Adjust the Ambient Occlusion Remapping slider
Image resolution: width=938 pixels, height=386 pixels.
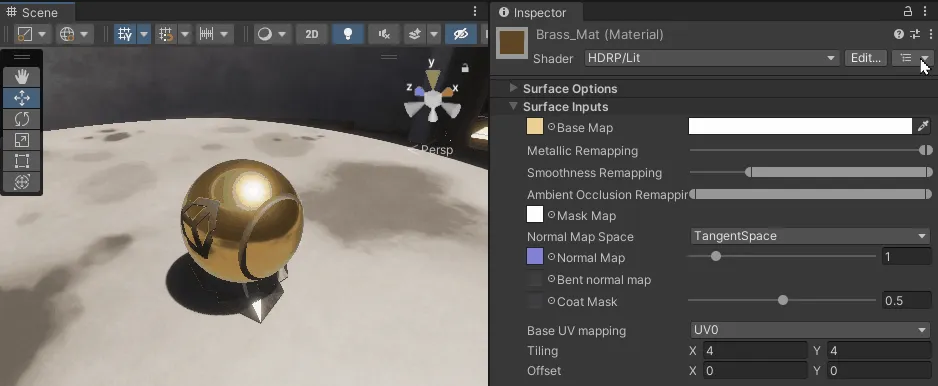(x=811, y=194)
